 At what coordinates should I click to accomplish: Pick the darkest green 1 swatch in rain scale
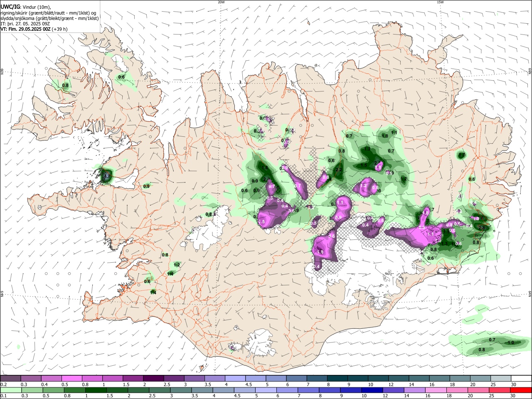pyautogui.click(x=96, y=390)
